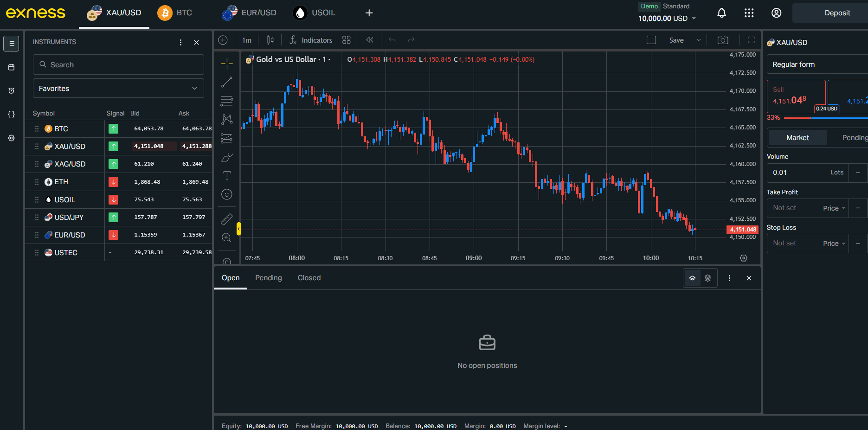Click the Sell 4,151.048 button
This screenshot has height=430, width=868.
(x=796, y=96)
